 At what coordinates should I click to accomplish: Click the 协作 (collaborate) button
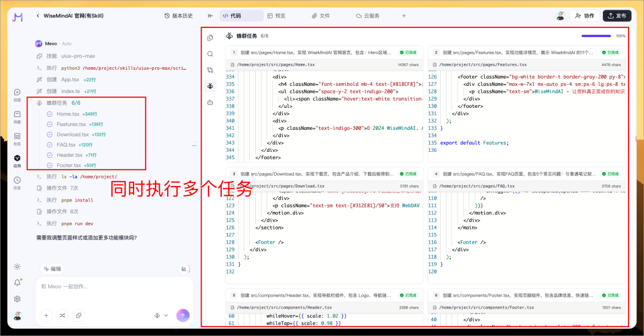click(x=585, y=15)
